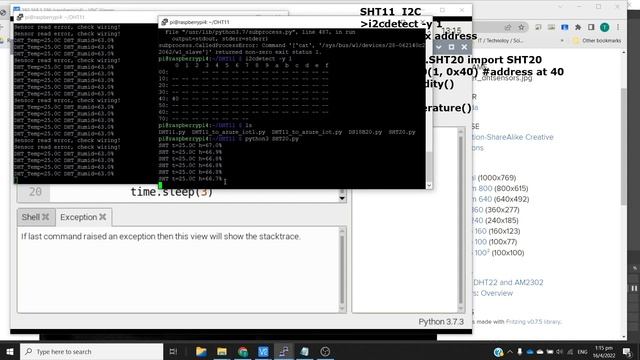Click scrollbar of Thonny right-side panel
The width and height of the screenshot is (640, 360).
(x=461, y=220)
